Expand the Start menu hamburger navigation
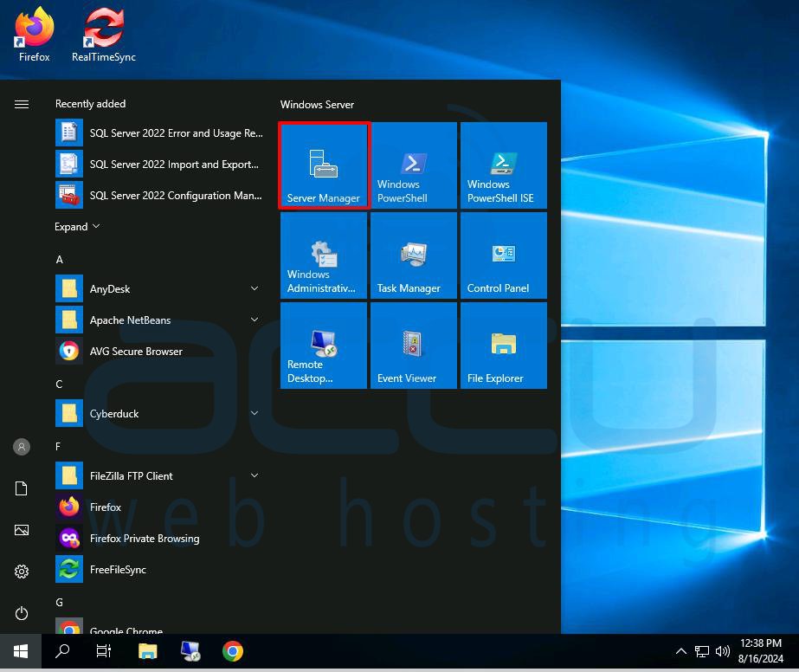The width and height of the screenshot is (799, 672). [22, 105]
